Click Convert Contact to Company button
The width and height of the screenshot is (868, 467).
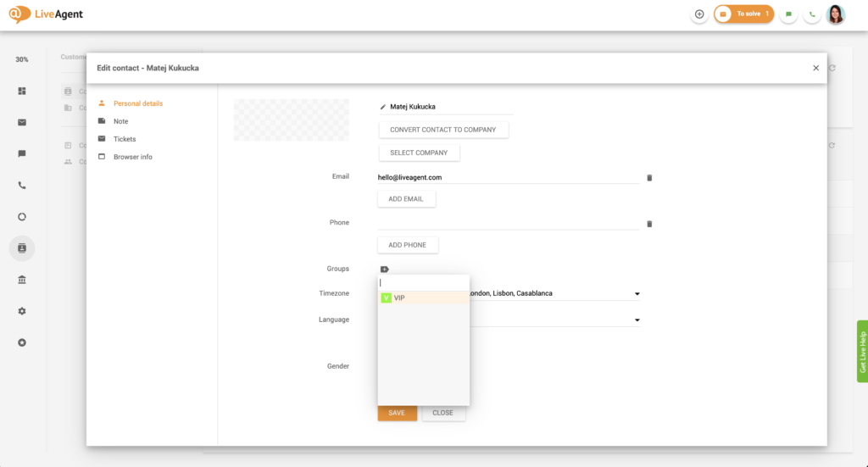443,130
